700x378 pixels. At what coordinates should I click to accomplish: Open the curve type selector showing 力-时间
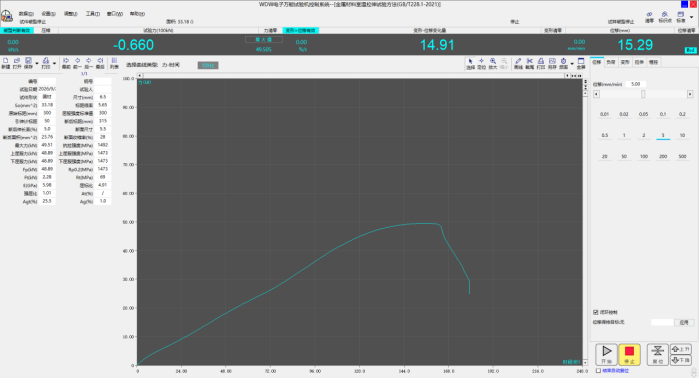pos(171,65)
